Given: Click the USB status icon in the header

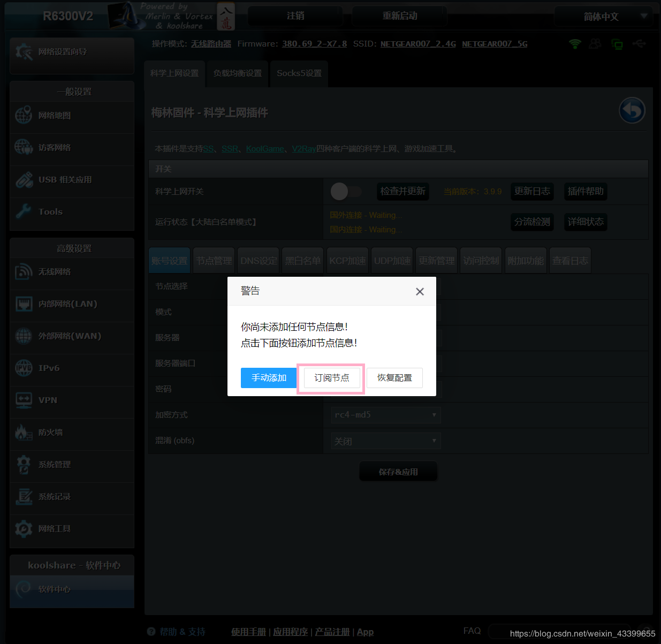Looking at the screenshot, I should [x=639, y=44].
